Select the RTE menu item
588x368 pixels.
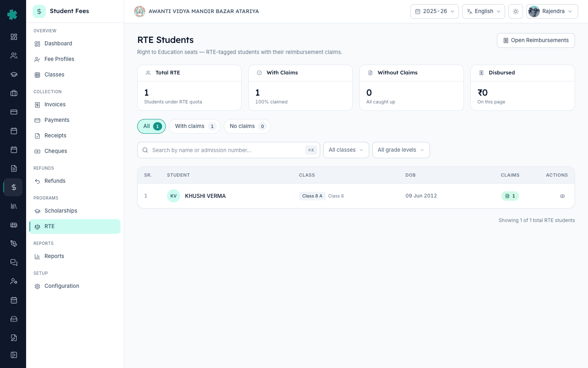point(75,227)
